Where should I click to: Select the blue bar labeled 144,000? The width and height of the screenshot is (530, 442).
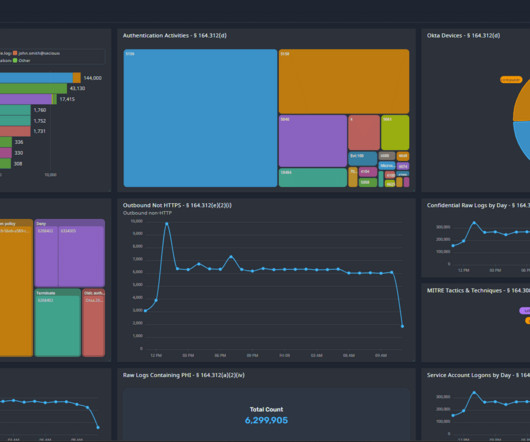(36, 78)
